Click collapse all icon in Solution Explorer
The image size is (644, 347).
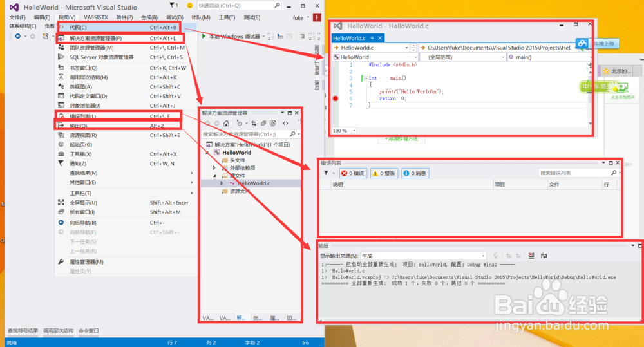[263, 123]
